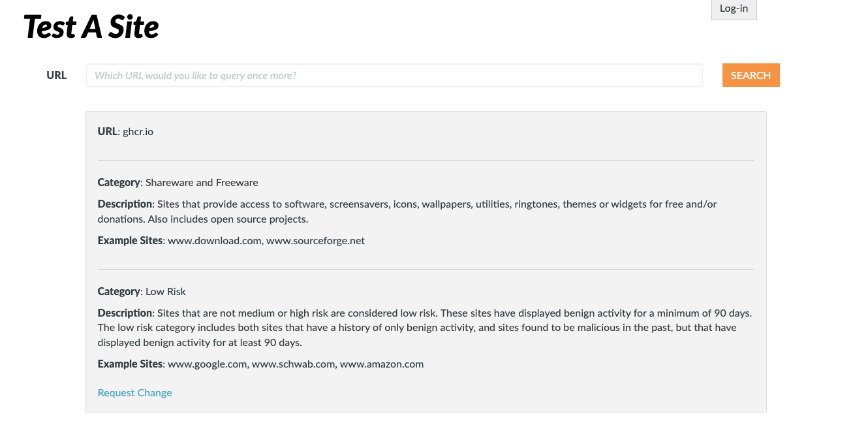Click the Shareware and Freeware category label
Image resolution: width=868 pixels, height=425 pixels.
point(200,182)
